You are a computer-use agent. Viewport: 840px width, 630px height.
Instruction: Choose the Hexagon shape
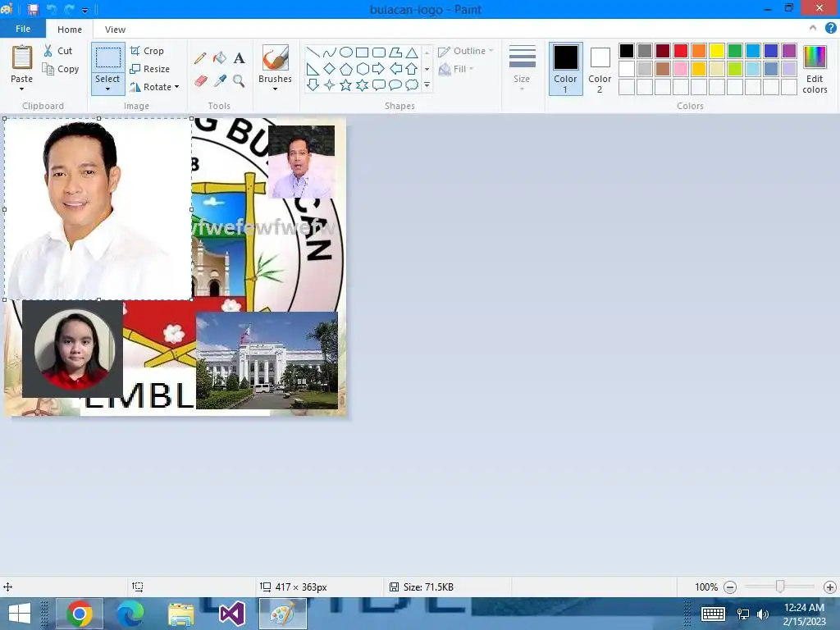[362, 69]
